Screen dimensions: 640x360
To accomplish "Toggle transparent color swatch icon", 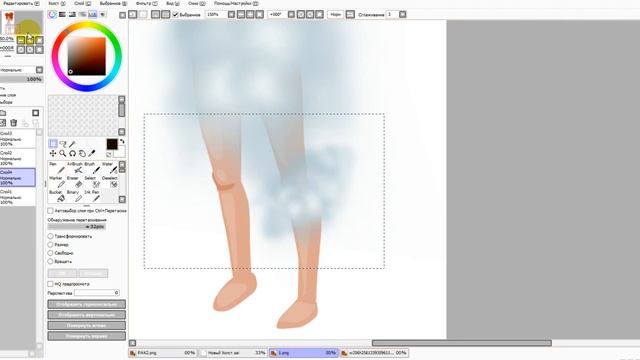I will [109, 154].
